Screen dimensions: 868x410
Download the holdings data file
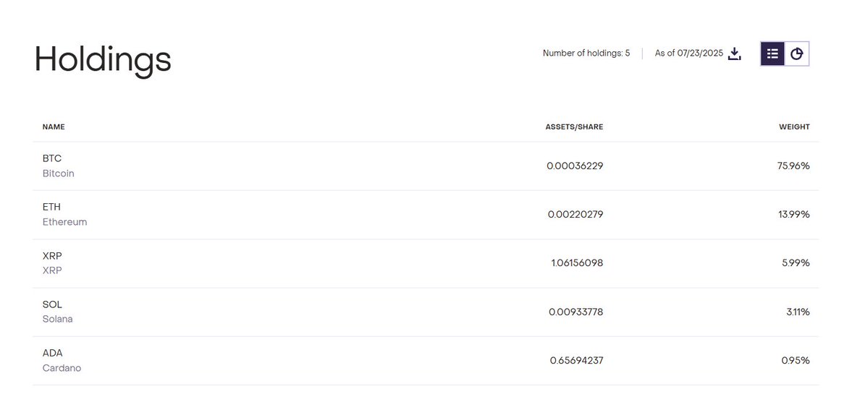pos(734,54)
